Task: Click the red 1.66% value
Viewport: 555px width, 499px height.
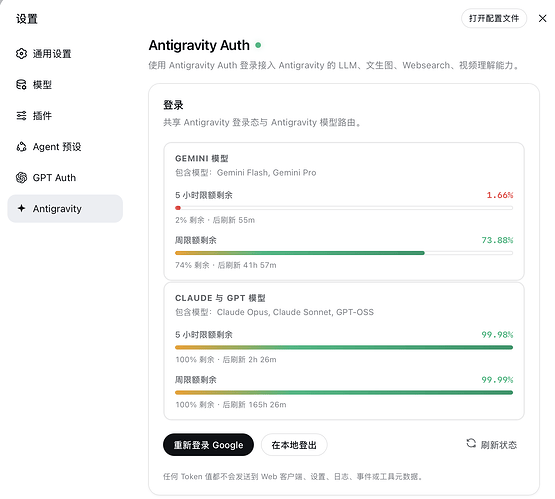Action: [x=500, y=195]
